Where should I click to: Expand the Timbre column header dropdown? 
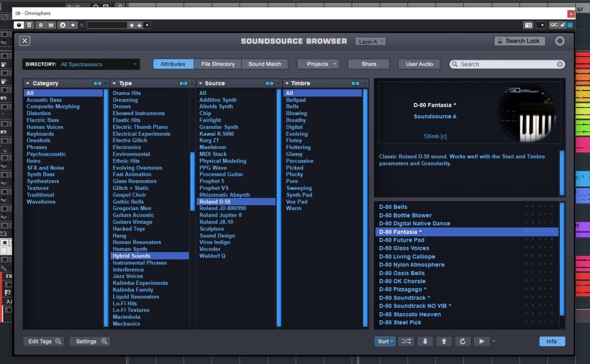coord(287,83)
